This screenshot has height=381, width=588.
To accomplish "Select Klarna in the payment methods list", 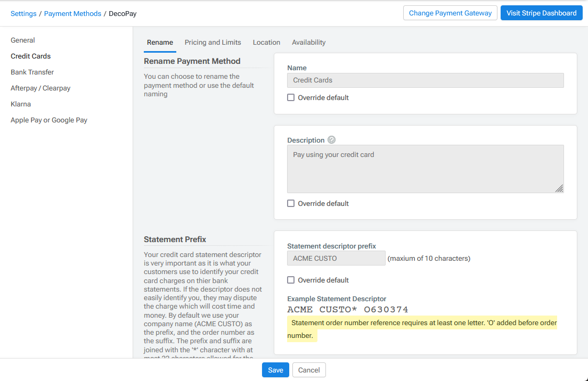I will coord(20,104).
